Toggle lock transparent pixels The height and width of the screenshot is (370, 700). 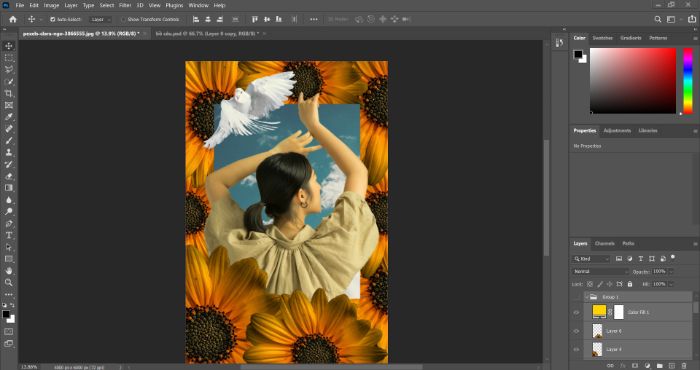pos(590,284)
